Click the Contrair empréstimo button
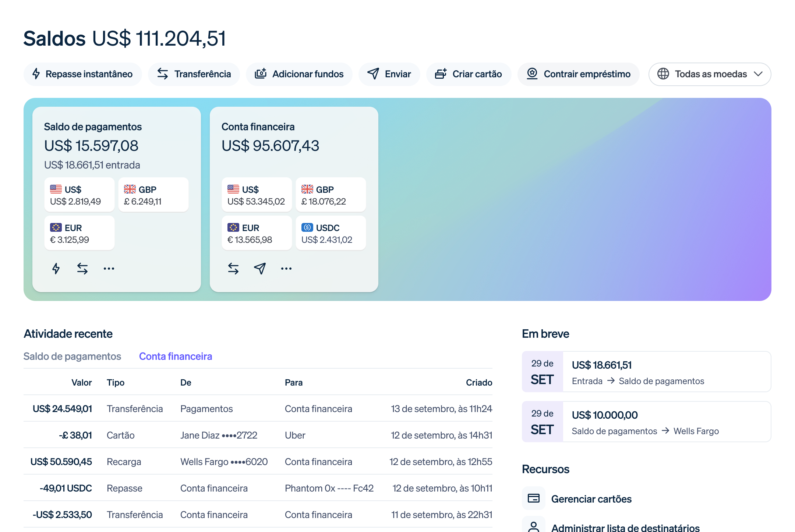 pyautogui.click(x=578, y=74)
